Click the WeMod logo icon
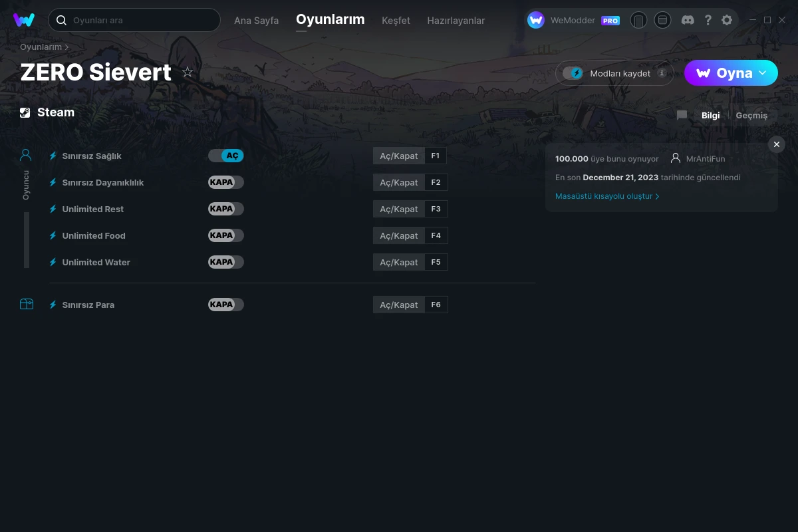 (x=24, y=20)
